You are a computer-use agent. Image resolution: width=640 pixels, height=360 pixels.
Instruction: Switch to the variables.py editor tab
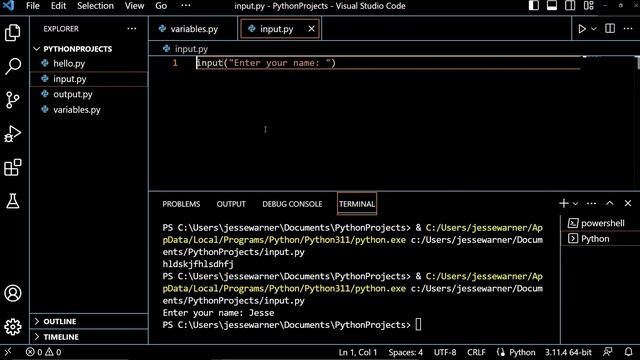[x=193, y=29]
